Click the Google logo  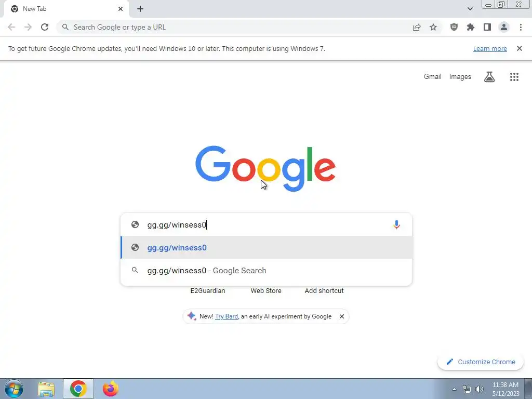[x=265, y=169]
